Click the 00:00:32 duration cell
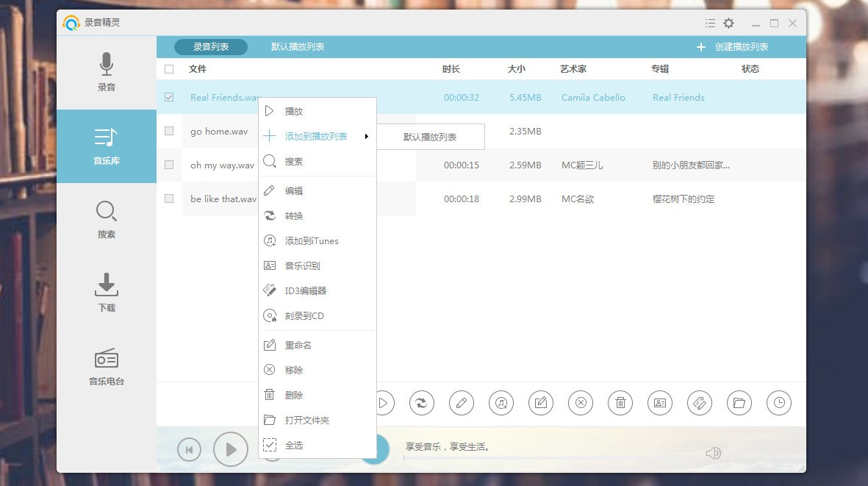 click(x=462, y=98)
